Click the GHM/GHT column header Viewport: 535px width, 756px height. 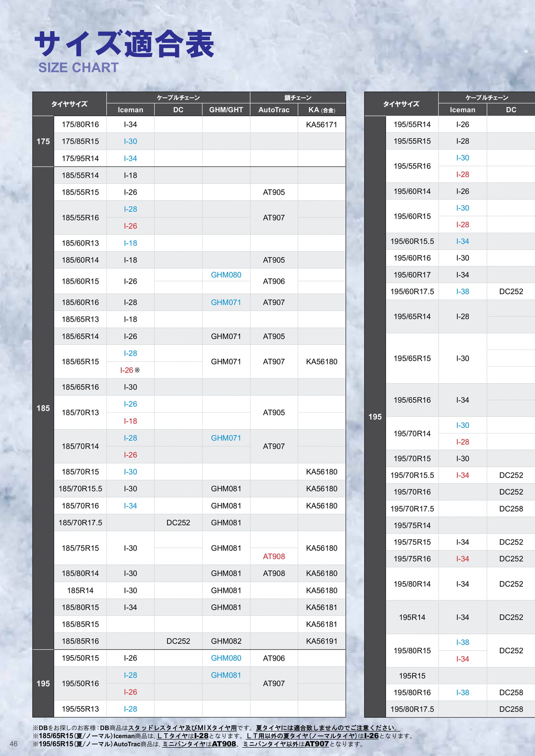[226, 110]
